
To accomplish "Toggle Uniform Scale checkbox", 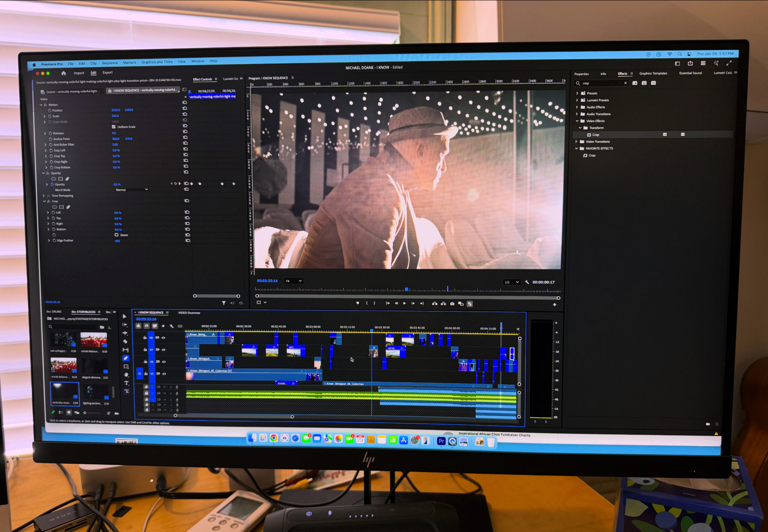I will pyautogui.click(x=114, y=127).
